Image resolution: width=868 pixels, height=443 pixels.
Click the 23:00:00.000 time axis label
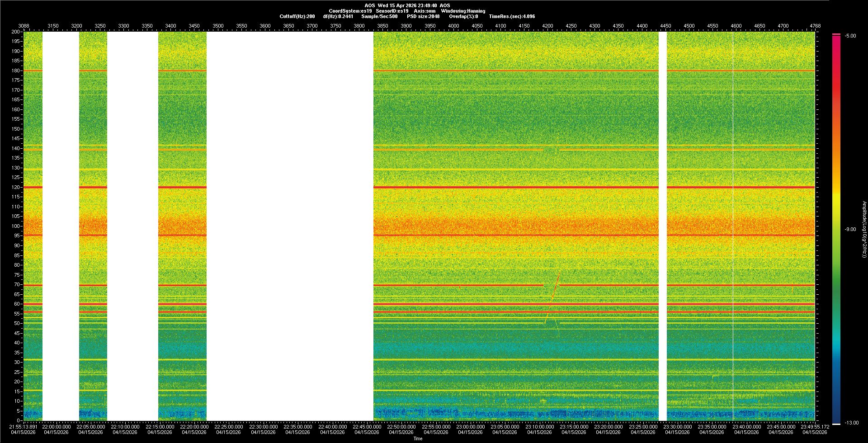470,427
